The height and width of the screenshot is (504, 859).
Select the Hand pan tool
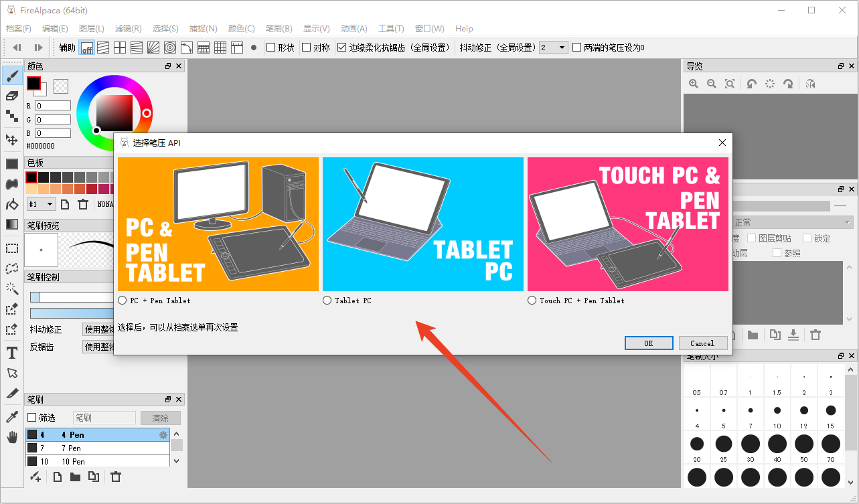11,438
